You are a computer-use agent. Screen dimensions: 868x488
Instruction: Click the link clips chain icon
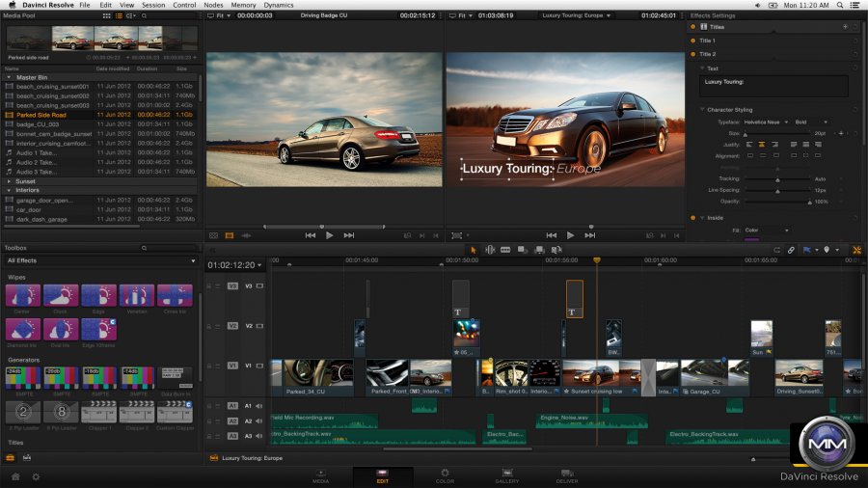pyautogui.click(x=791, y=250)
